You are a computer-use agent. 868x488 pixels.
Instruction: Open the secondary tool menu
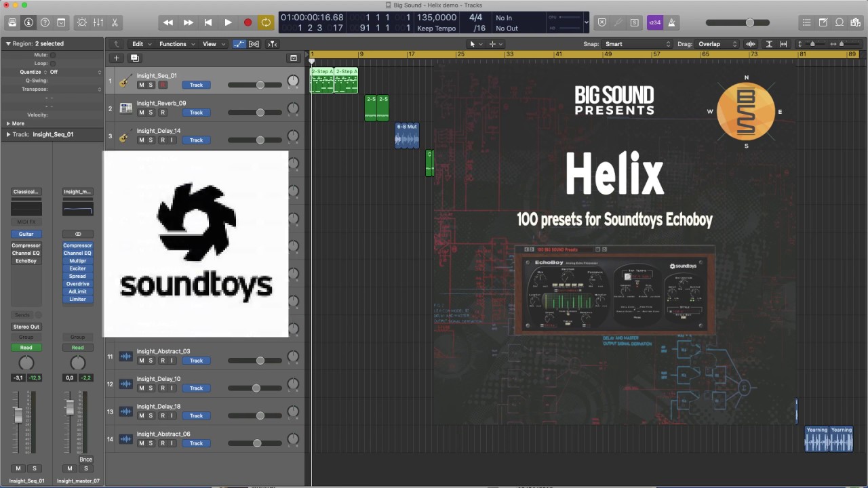[496, 44]
